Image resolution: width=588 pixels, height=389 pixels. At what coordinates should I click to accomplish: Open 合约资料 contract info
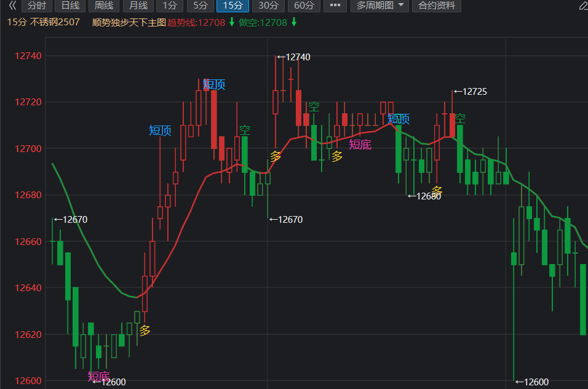pos(437,6)
